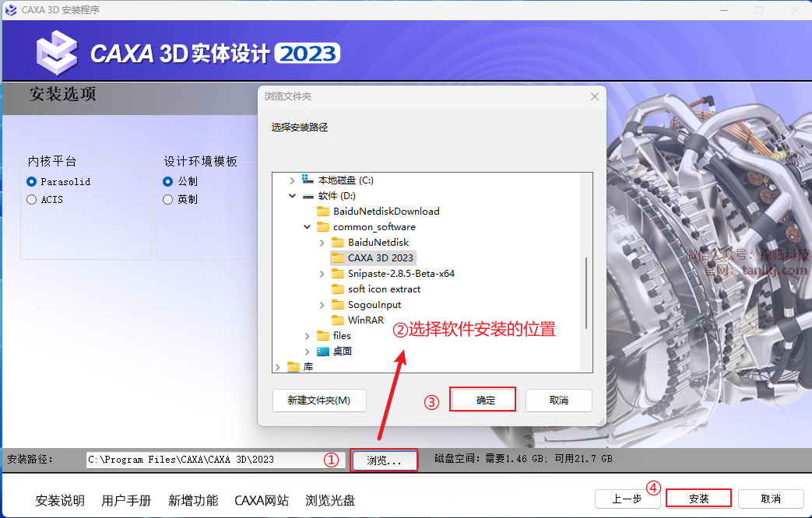Click the 软件 (D:) drive icon
This screenshot has height=518, width=812.
click(x=308, y=196)
